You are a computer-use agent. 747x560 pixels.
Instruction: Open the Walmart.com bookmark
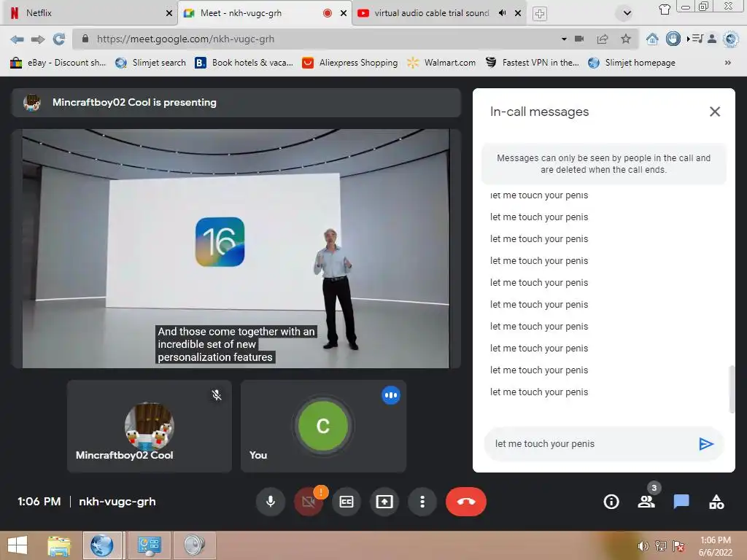[x=441, y=63]
